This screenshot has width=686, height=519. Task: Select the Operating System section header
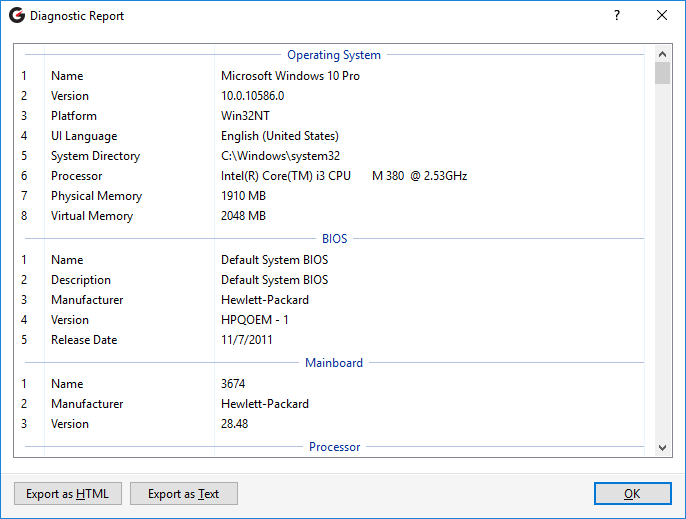334,55
